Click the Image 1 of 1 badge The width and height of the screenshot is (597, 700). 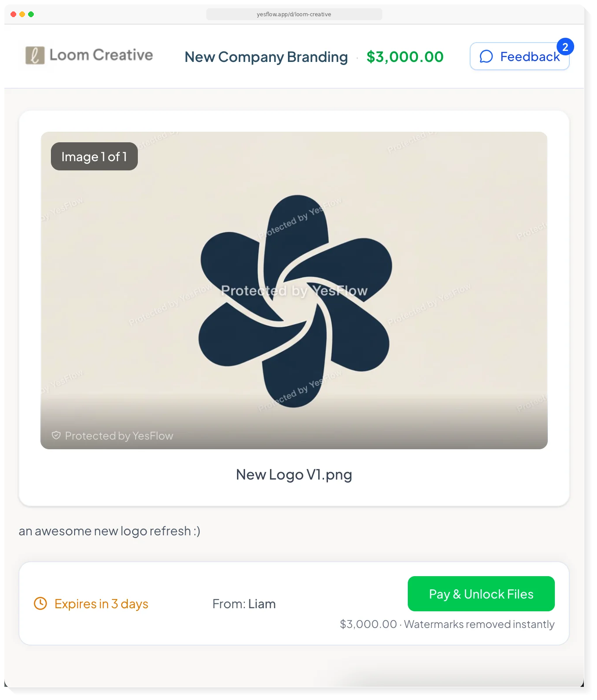point(94,156)
